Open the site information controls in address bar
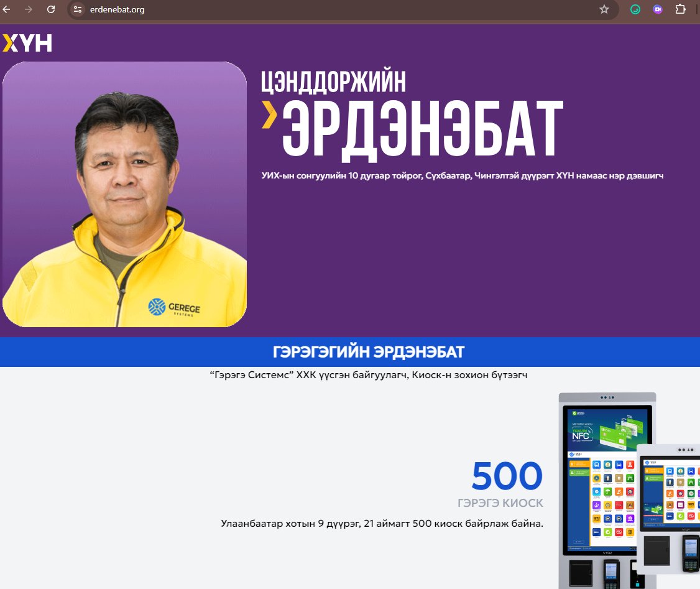The height and width of the screenshot is (589, 700). click(x=76, y=9)
